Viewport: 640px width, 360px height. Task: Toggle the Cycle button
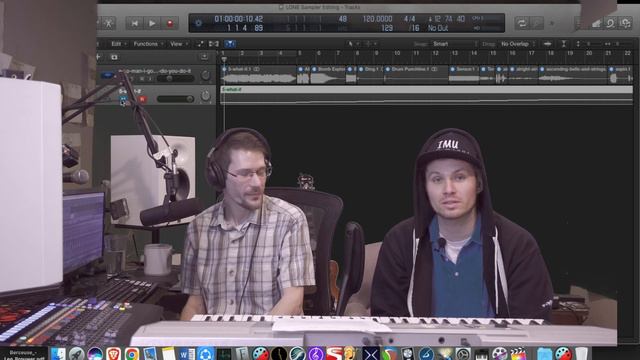tap(522, 23)
